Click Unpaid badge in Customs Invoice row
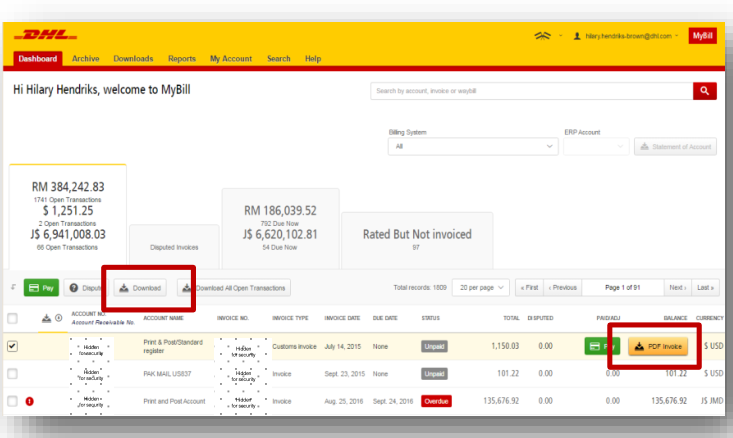The width and height of the screenshot is (733, 438). point(434,346)
